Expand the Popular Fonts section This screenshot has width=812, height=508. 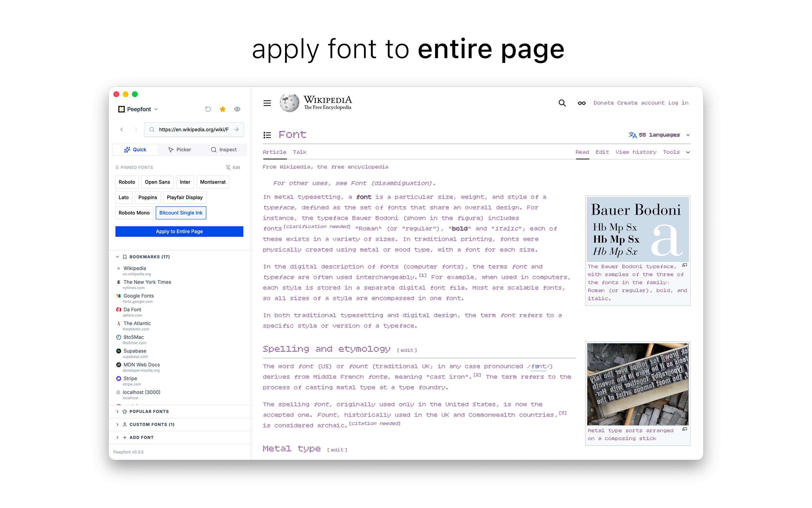(180, 411)
